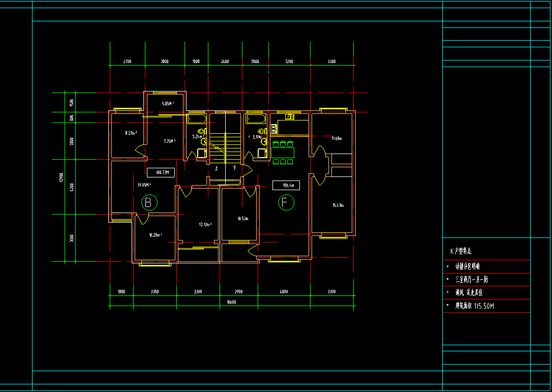Click the "动静分区明确" feature line
Image resolution: width=552 pixels, height=392 pixels.
pyautogui.click(x=467, y=266)
